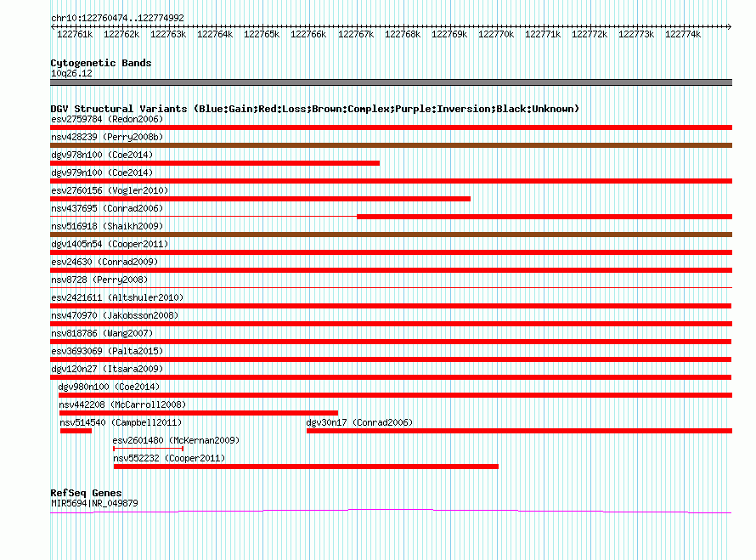Click ruler position 122772k
The width and height of the screenshot is (756, 560).
[x=590, y=34]
